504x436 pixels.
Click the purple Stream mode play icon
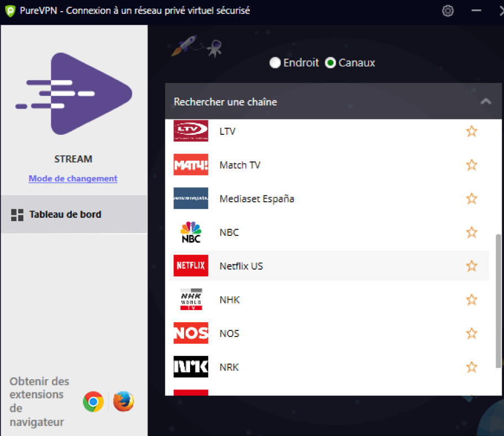74,93
